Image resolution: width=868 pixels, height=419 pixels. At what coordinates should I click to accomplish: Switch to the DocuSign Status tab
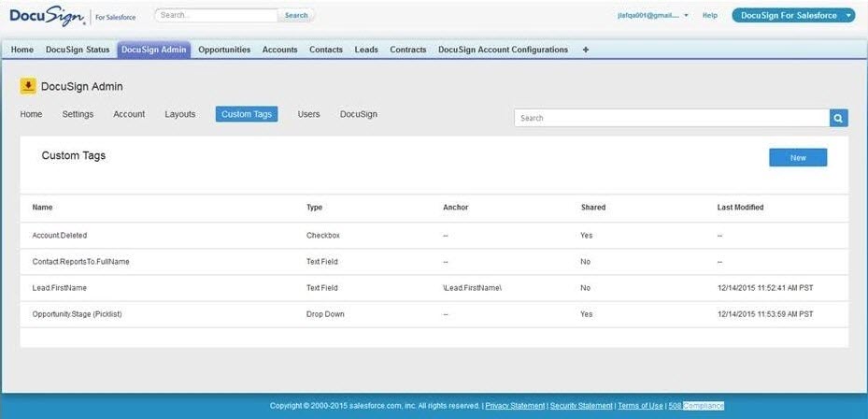pos(78,50)
